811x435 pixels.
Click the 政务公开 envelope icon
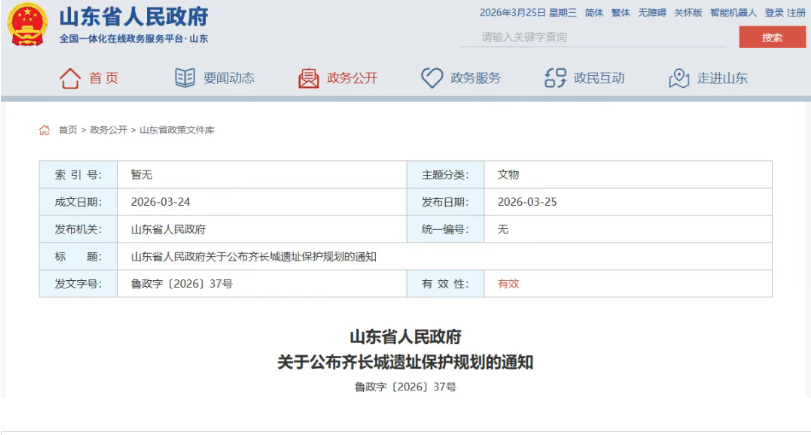(x=309, y=78)
